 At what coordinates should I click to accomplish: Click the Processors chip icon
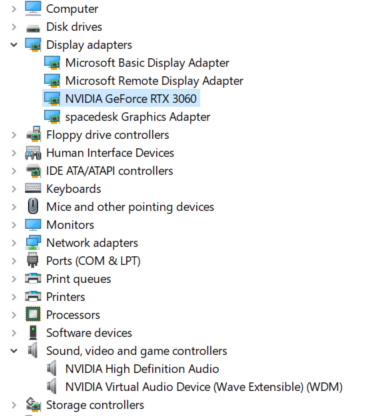(x=33, y=314)
